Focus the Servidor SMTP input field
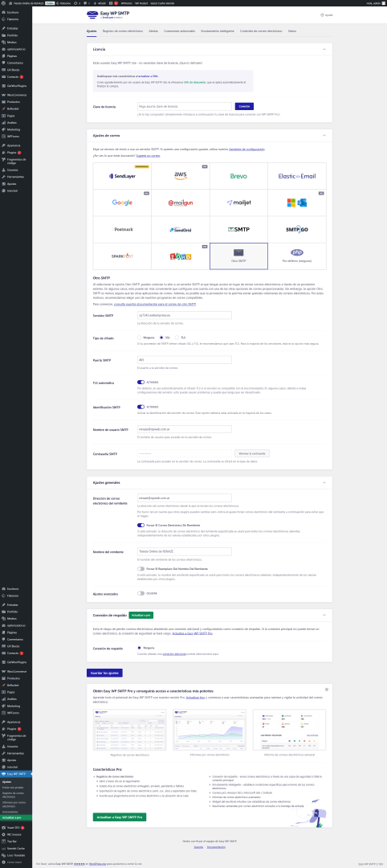The image size is (387, 868). click(184, 315)
